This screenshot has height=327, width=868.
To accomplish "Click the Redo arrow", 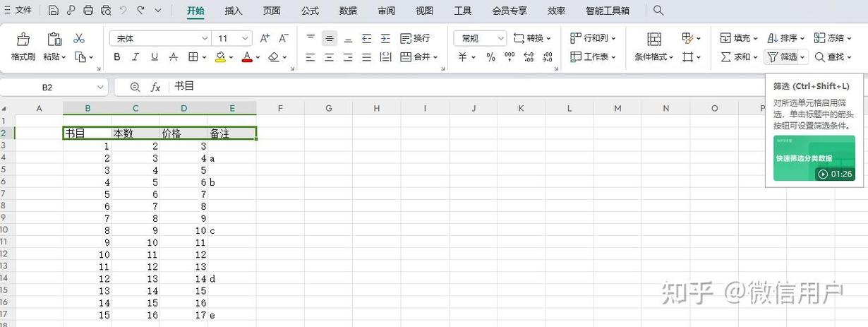I will (x=140, y=11).
